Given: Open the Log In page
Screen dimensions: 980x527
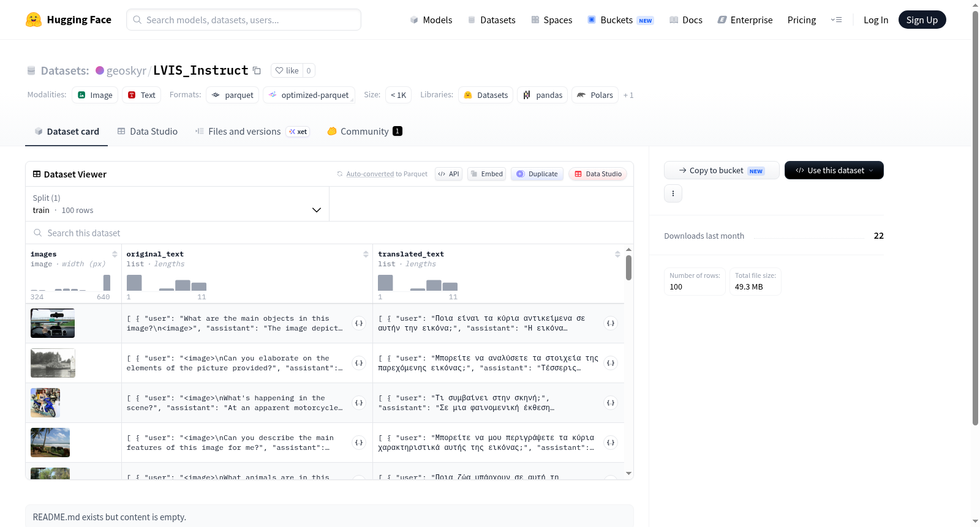Looking at the screenshot, I should (x=876, y=20).
